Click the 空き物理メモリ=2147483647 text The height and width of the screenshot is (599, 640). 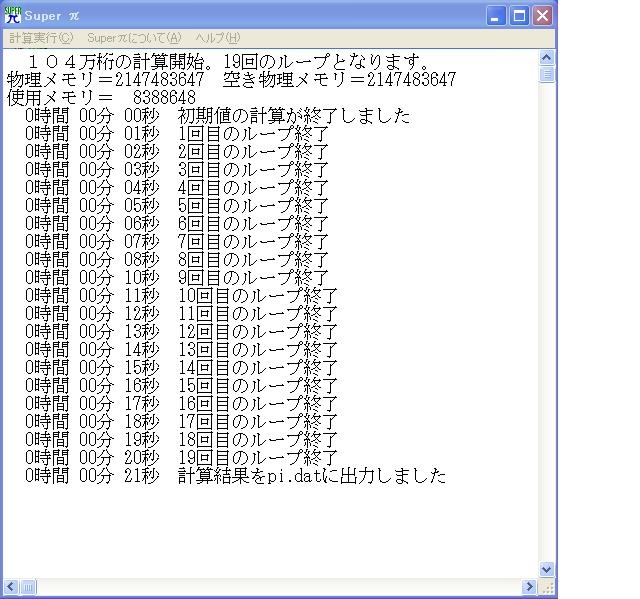pyautogui.click(x=339, y=80)
